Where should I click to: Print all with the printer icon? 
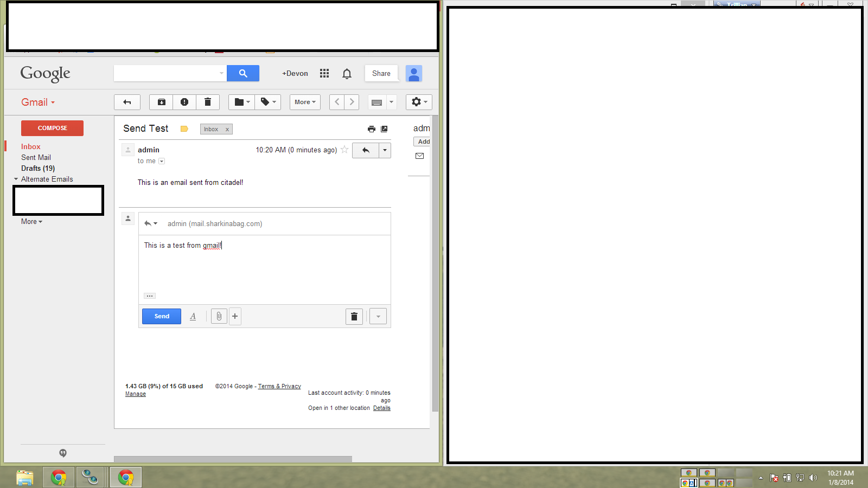point(372,129)
